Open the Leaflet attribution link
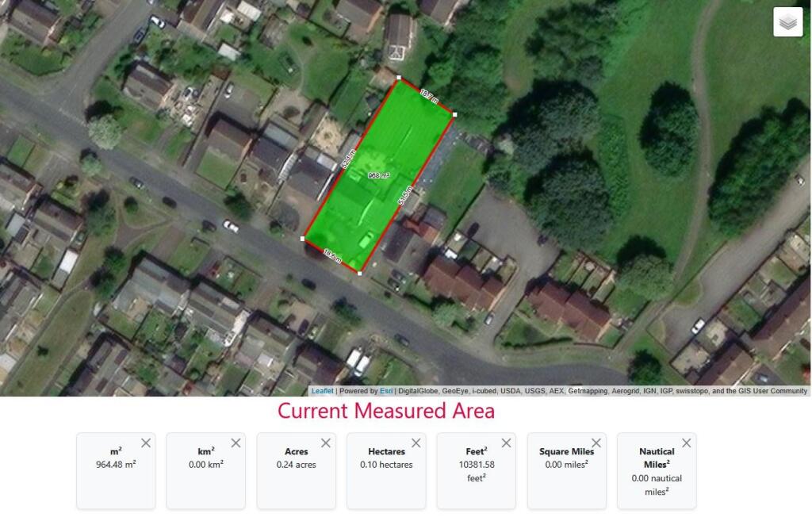This screenshot has width=812, height=525. (322, 391)
